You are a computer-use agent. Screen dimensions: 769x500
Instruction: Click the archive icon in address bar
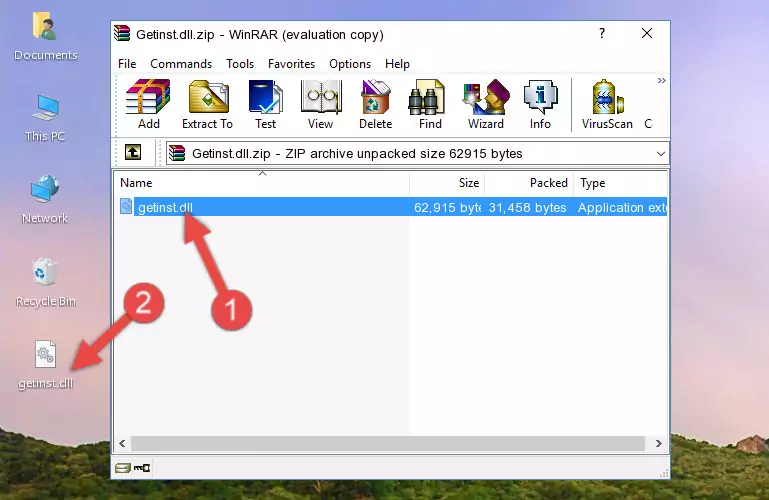177,153
